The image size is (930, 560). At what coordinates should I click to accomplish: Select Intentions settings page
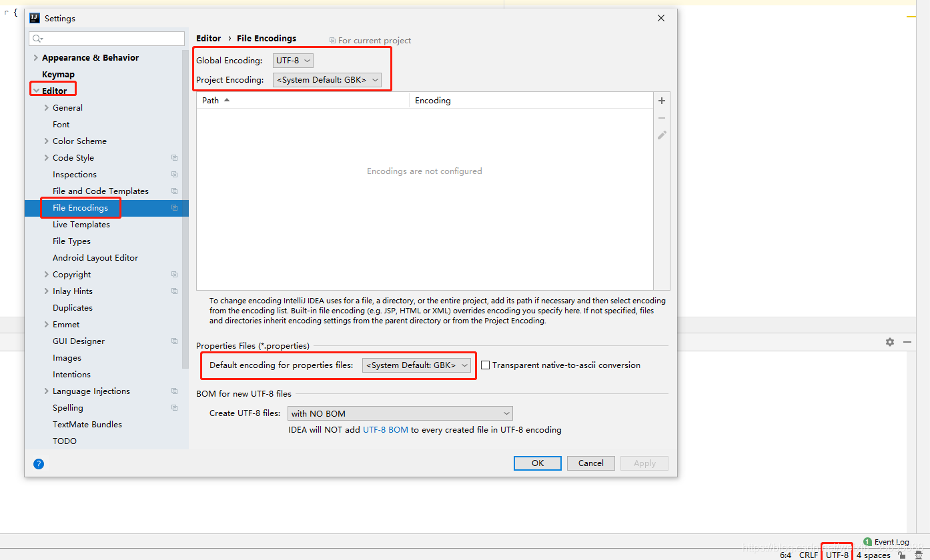point(71,375)
